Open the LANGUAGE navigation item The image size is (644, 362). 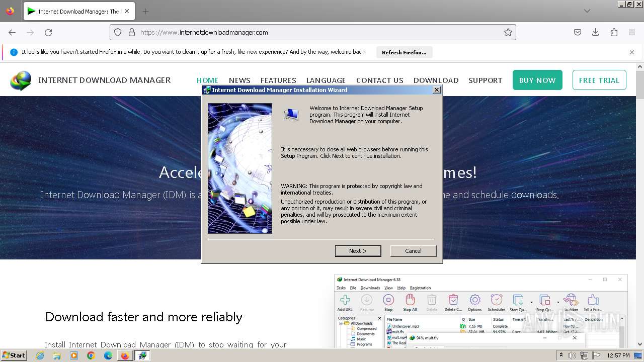click(326, 80)
